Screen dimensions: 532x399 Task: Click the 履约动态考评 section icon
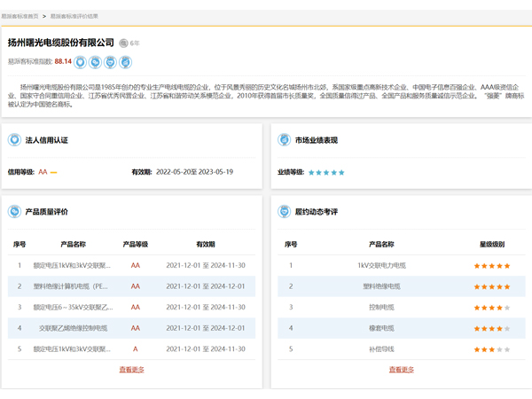(x=285, y=212)
